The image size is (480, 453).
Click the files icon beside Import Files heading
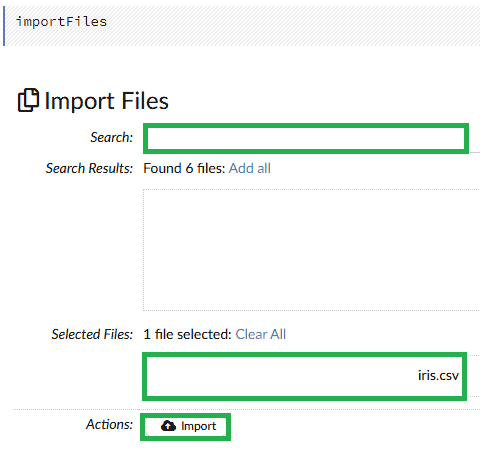tap(28, 100)
